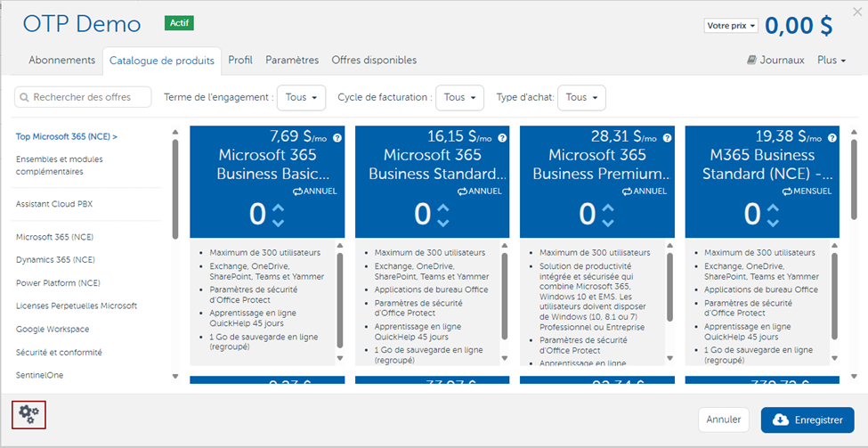The height and width of the screenshot is (448, 868).
Task: Increase quantity on M365 Business Standard (NCE) card
Action: 773,208
